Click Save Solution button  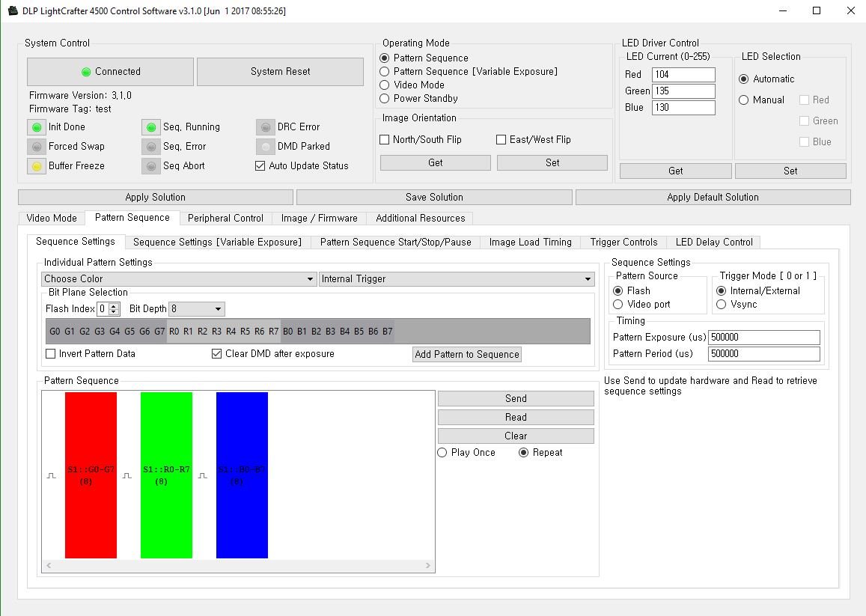pyautogui.click(x=434, y=198)
